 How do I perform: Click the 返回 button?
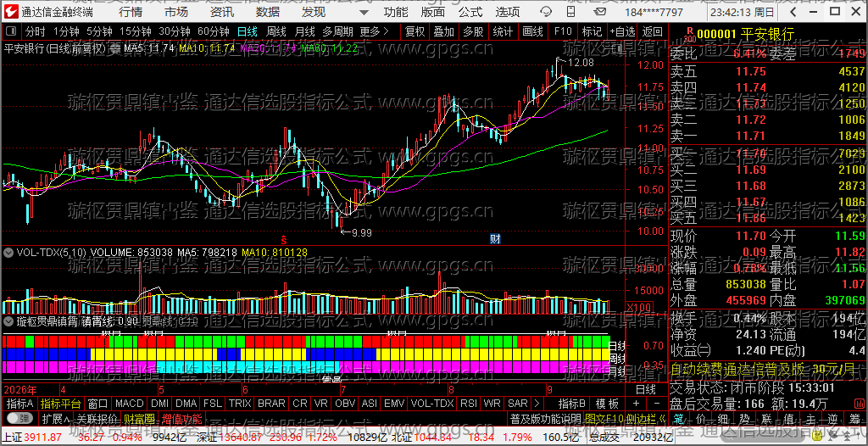(653, 31)
